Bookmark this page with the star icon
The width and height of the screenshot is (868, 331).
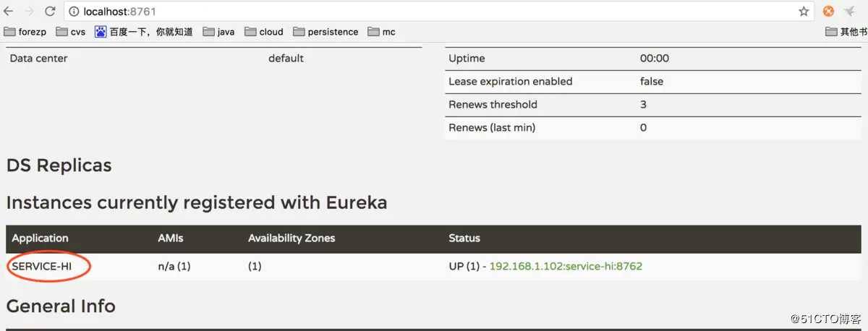tap(804, 12)
